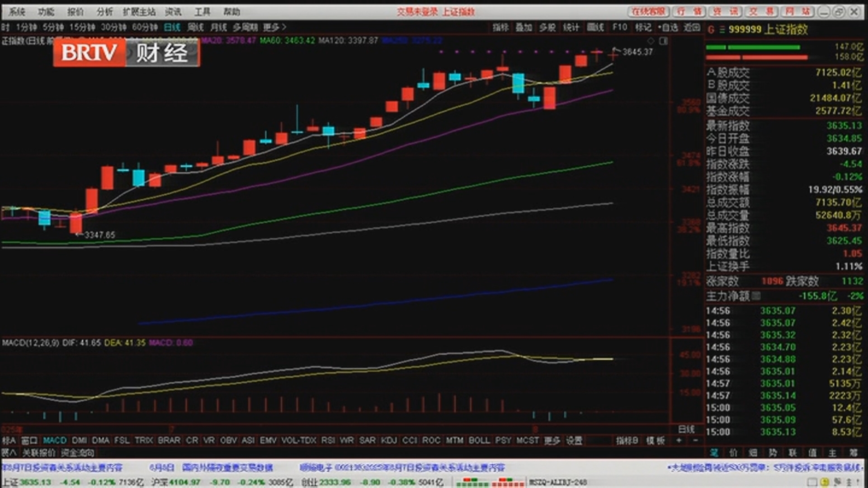Click the minus zoom-out icon below the chart
This screenshot has width=868, height=488.
coord(696,440)
